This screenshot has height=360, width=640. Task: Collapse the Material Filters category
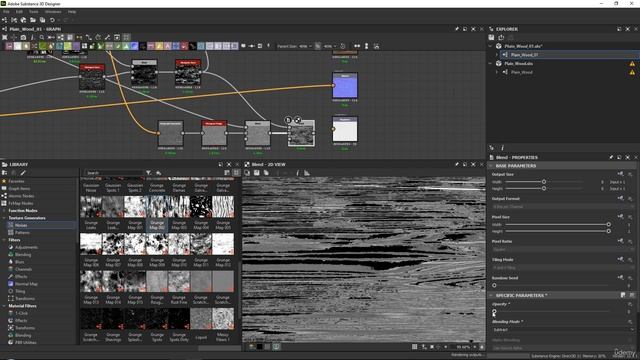coord(4,306)
